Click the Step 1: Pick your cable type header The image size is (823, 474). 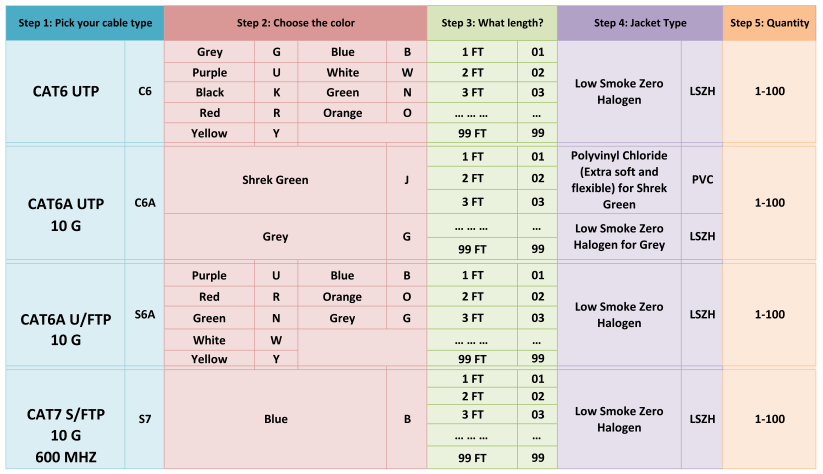[85, 23]
